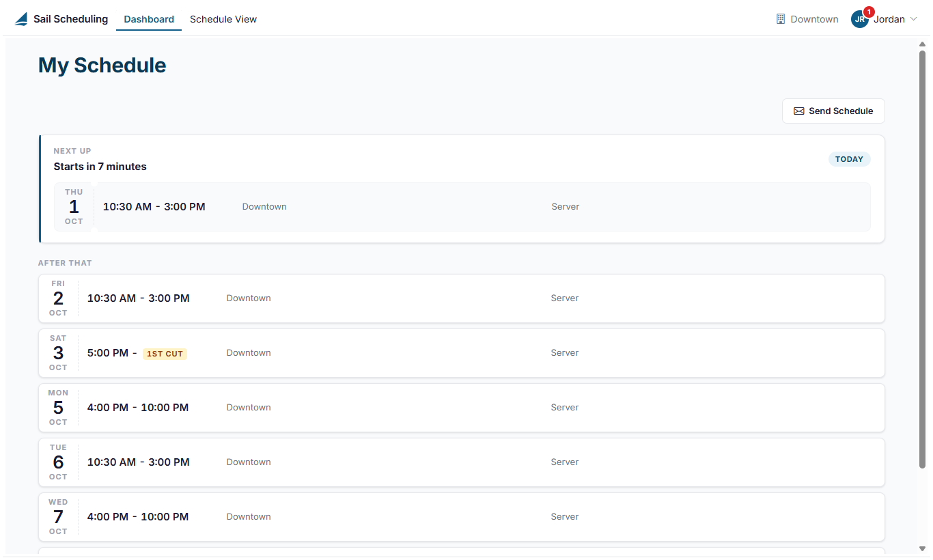Viewport: 933px width, 560px height.
Task: Click the scrollbar up arrow
Action: click(x=922, y=44)
